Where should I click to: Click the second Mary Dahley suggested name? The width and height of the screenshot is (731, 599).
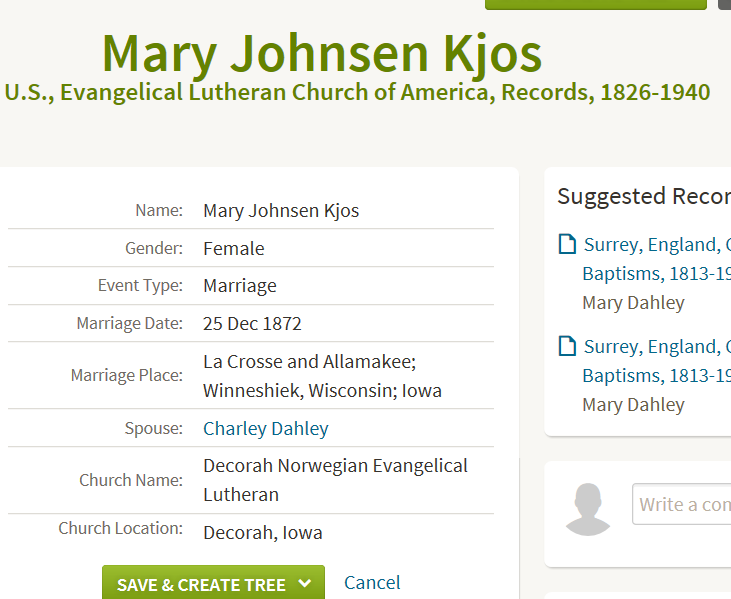633,405
